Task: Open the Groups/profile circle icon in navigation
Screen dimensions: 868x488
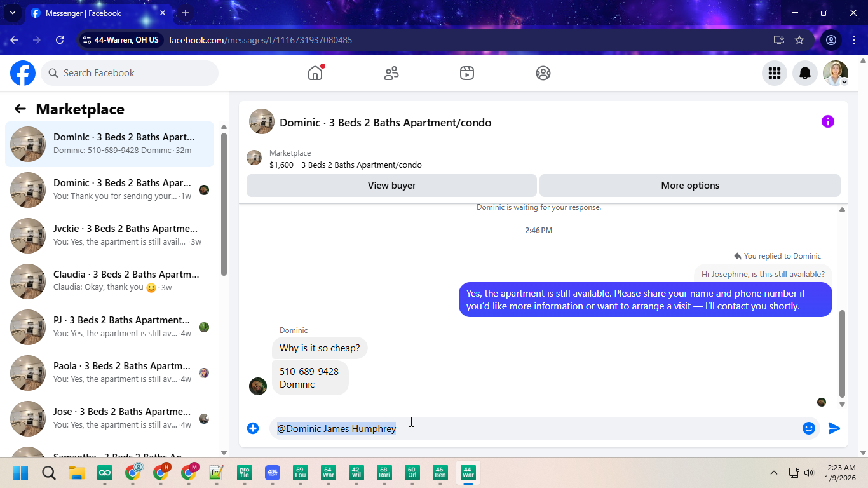Action: (x=543, y=73)
